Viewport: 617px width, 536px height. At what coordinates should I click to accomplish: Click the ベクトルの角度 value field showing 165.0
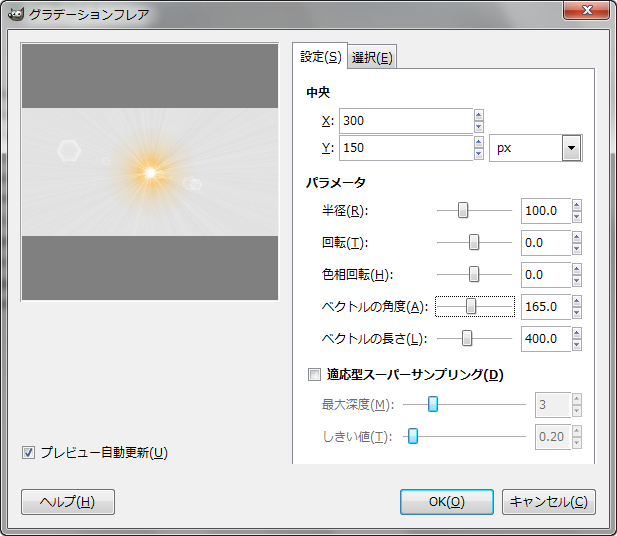click(x=546, y=307)
